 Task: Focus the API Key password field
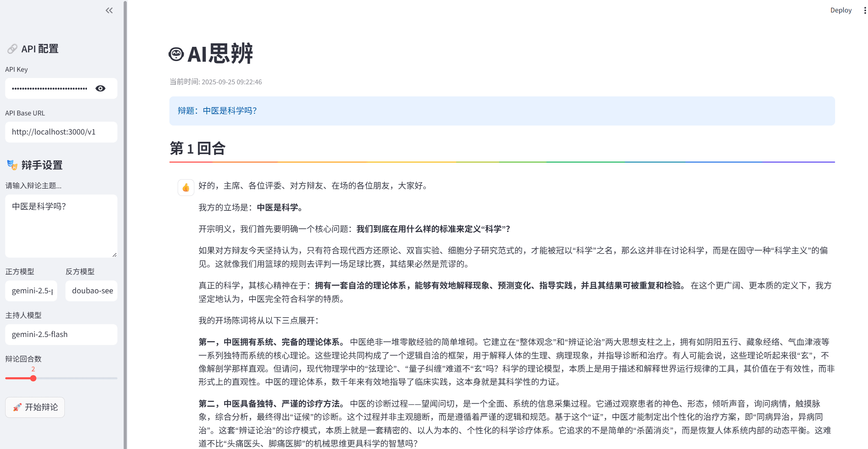(x=50, y=88)
